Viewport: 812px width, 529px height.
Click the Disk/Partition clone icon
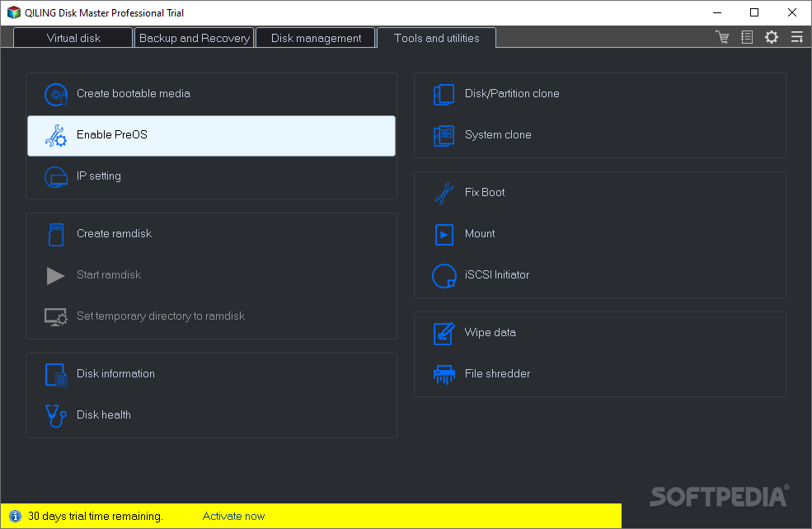pos(444,94)
